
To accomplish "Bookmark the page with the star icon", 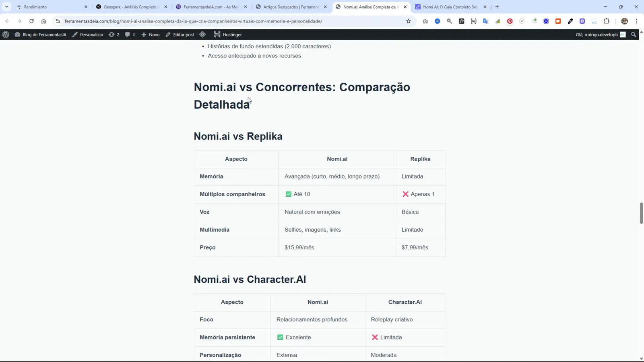I will tap(408, 21).
